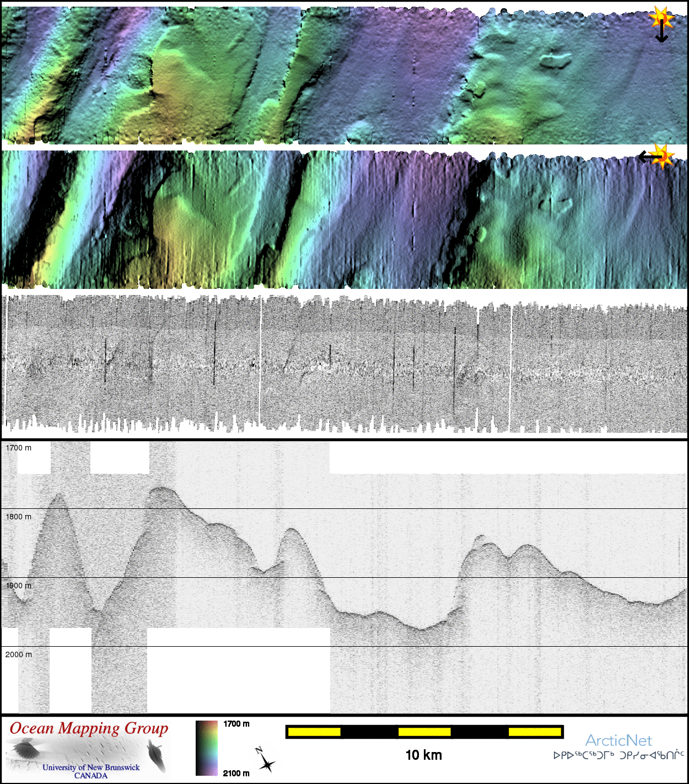This screenshot has width=689, height=784.
Task: Select the right ship image in the logo
Action: [x=156, y=754]
